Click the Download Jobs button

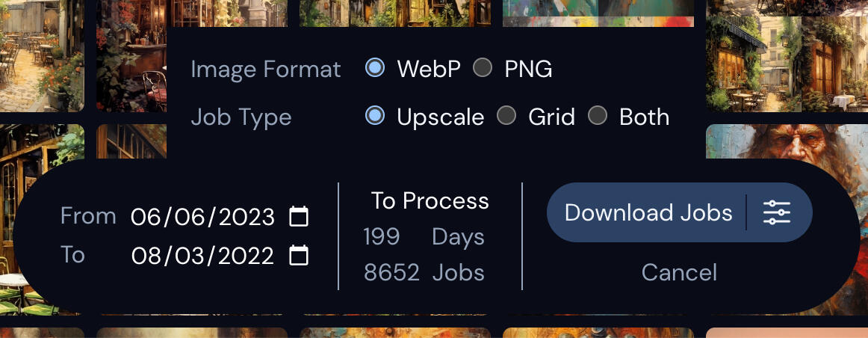point(648,213)
